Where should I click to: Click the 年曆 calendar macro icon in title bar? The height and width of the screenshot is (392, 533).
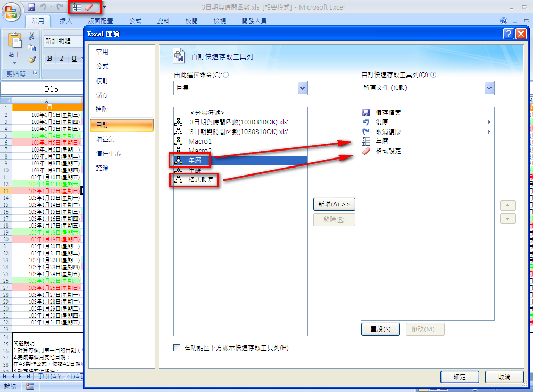[77, 7]
